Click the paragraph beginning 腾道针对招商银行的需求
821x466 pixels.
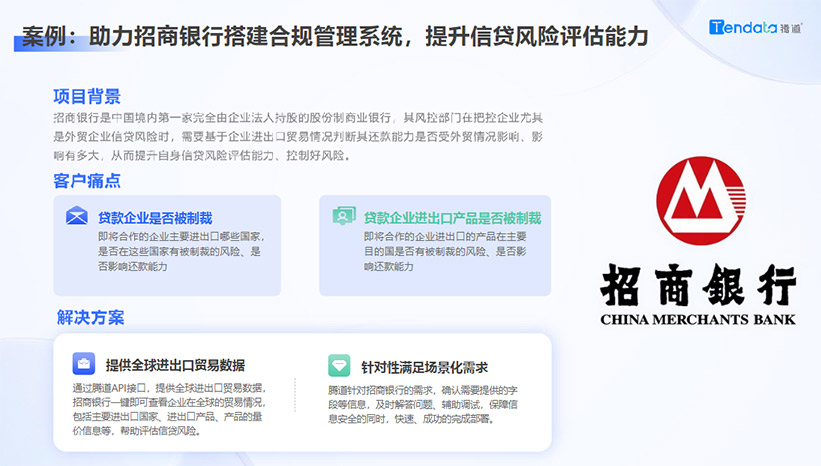pos(423,404)
